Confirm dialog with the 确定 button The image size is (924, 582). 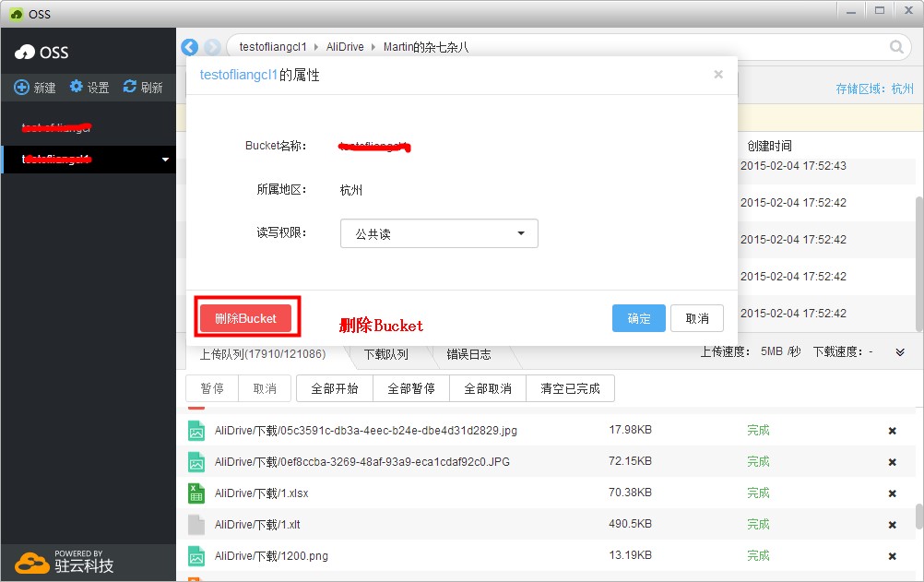coord(639,317)
